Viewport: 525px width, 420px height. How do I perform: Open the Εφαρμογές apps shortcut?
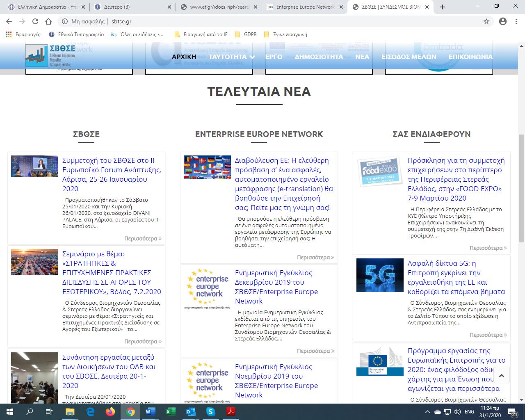pos(23,34)
